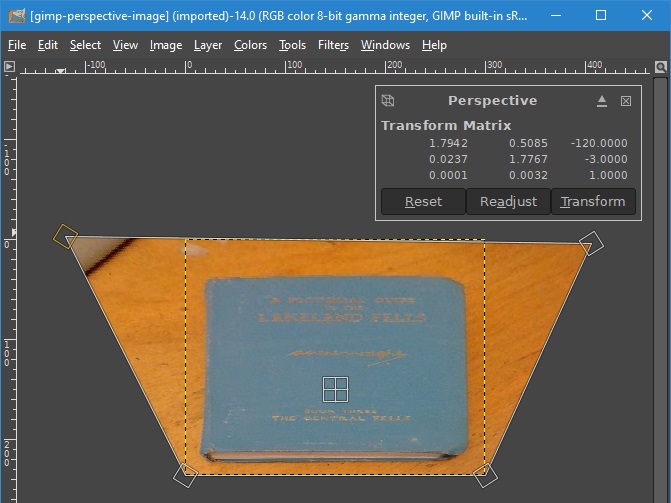
Task: Click matrix value 0.5085
Action: [x=528, y=143]
